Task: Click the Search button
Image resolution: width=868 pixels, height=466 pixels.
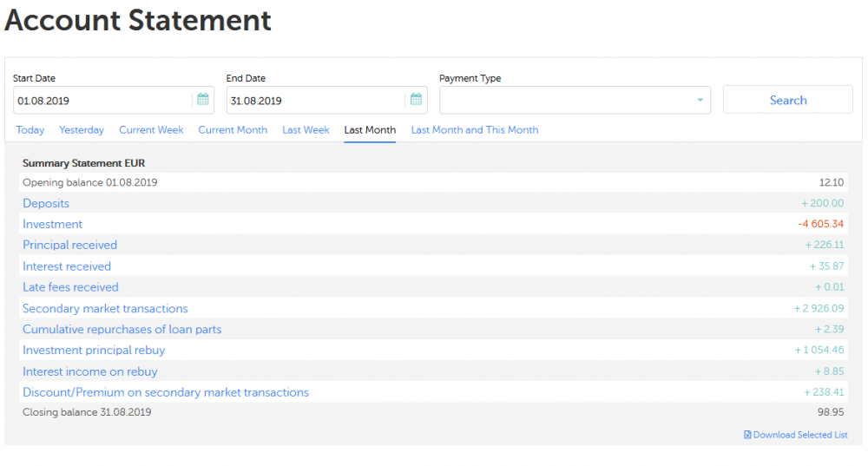Action: [x=787, y=100]
